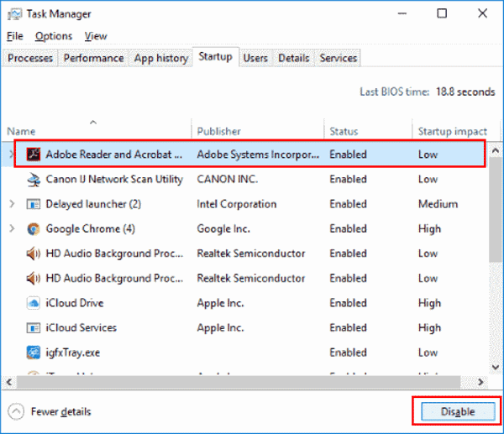Select the iCloud Services row name

click(81, 327)
